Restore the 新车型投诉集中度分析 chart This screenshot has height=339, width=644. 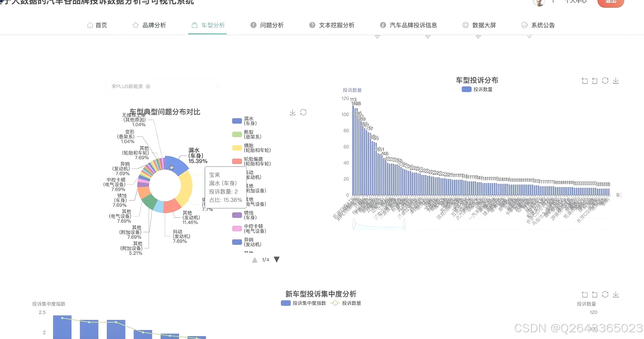point(605,294)
